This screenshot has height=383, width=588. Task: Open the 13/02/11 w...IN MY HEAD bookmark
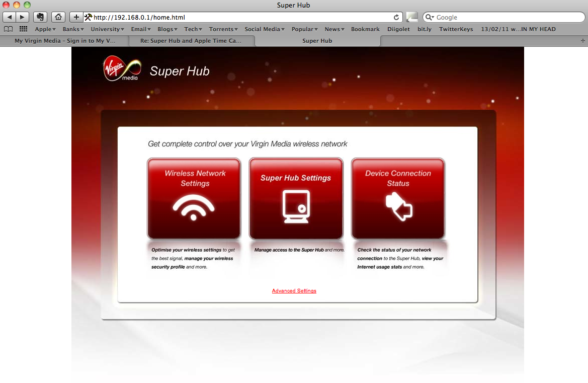click(x=518, y=29)
